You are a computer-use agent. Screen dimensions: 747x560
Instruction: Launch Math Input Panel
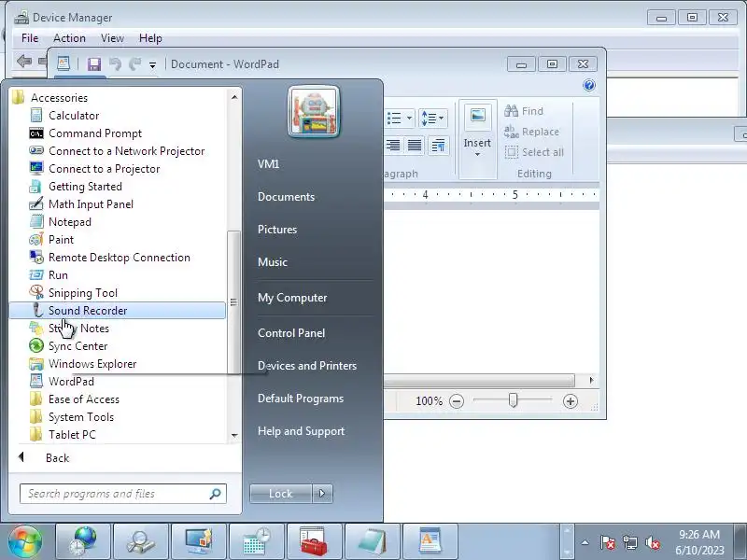pos(91,204)
